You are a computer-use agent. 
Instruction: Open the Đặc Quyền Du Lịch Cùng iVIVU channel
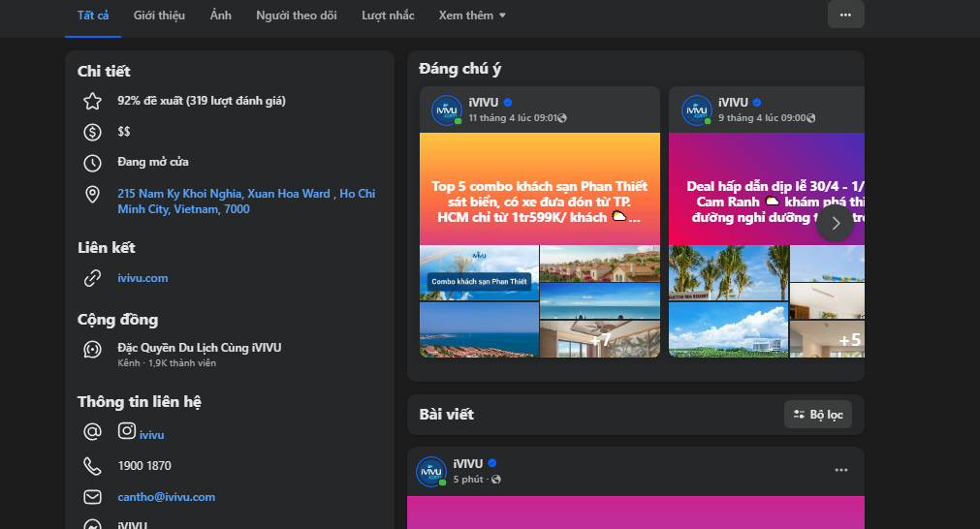[x=200, y=348]
